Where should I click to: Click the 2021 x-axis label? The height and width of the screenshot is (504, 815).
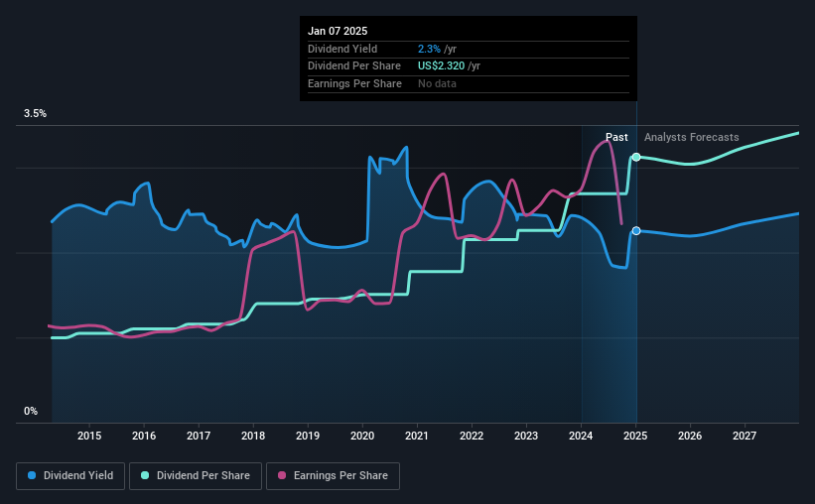tap(417, 436)
